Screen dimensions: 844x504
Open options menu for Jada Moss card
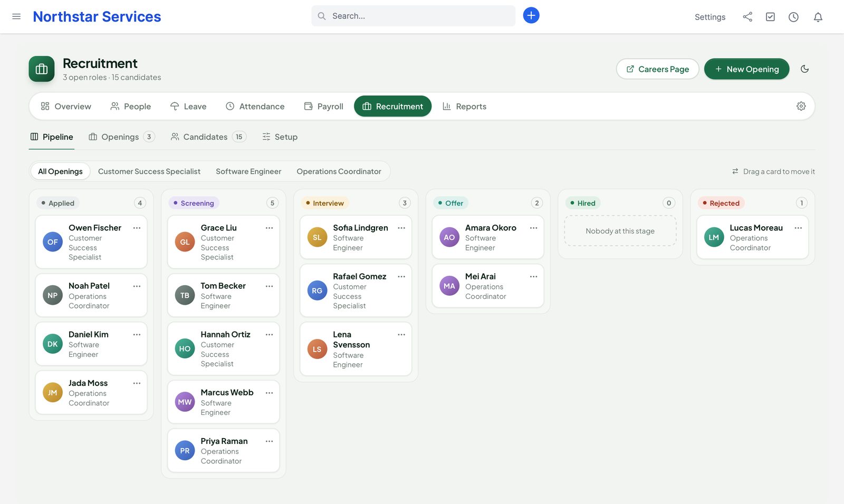pos(137,383)
